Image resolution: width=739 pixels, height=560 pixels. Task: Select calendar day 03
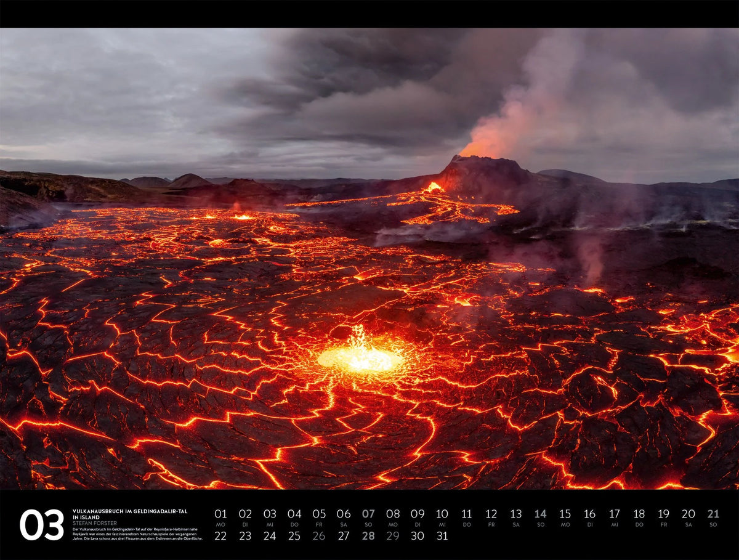[x=270, y=514]
